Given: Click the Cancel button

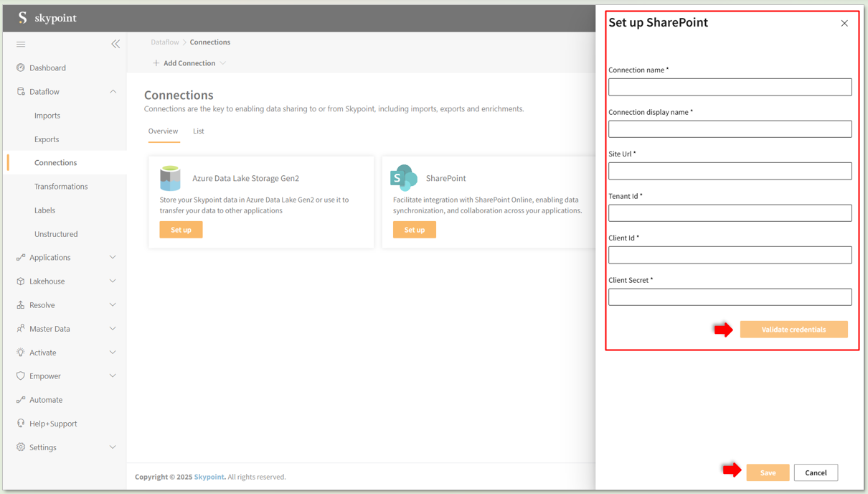Looking at the screenshot, I should (816, 472).
